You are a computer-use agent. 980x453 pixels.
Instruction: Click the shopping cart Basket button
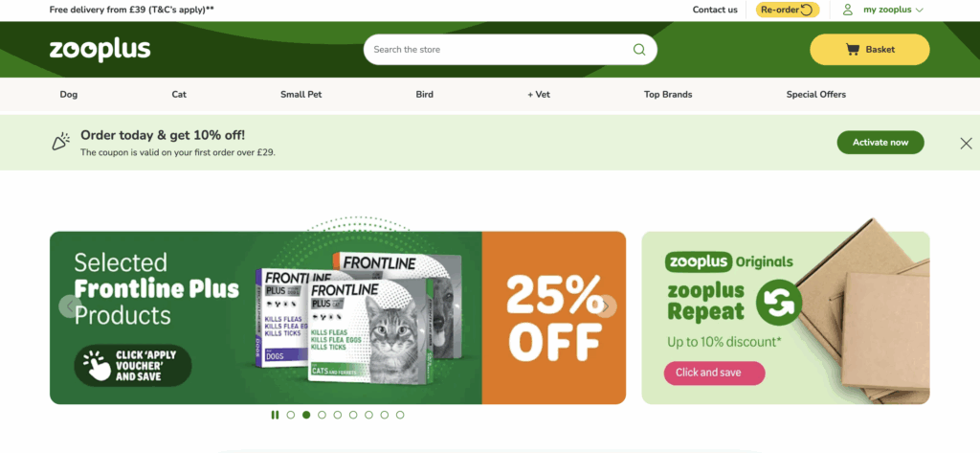pos(869,50)
